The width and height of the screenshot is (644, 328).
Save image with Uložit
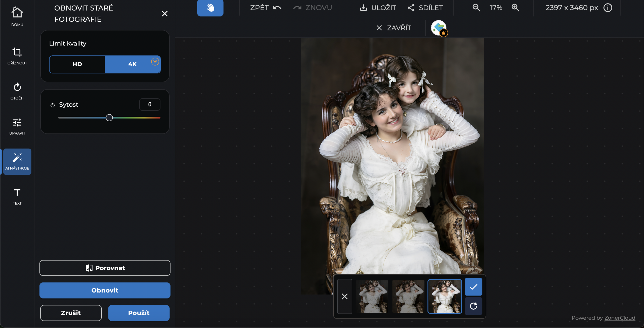378,8
